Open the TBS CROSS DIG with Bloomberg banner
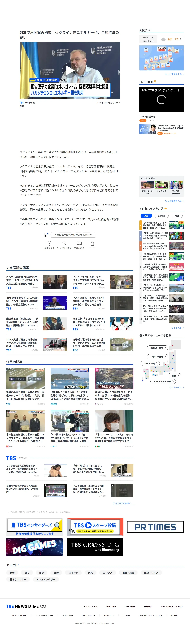 point(95,547)
